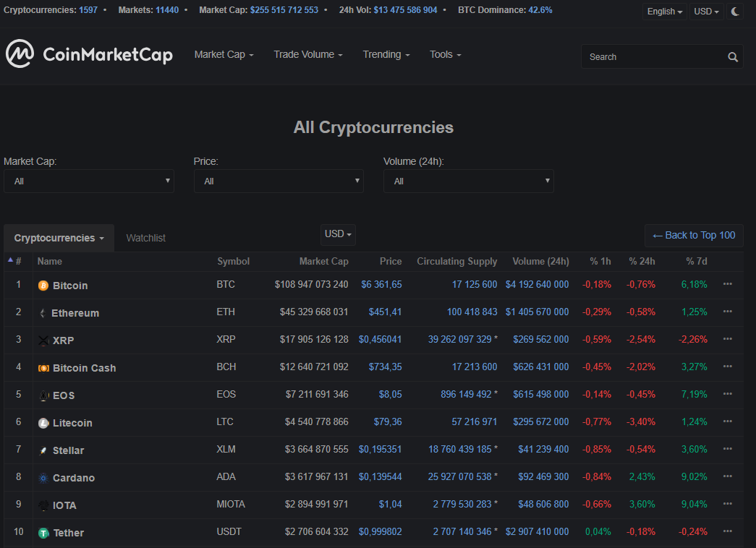This screenshot has height=548, width=756.
Task: Open the Trade Volume menu
Action: 307,55
